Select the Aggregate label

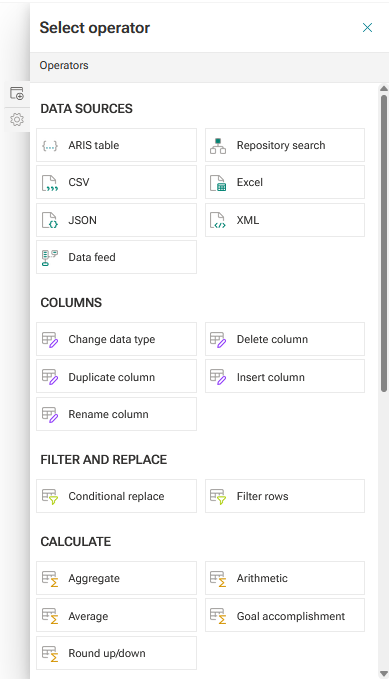94,579
